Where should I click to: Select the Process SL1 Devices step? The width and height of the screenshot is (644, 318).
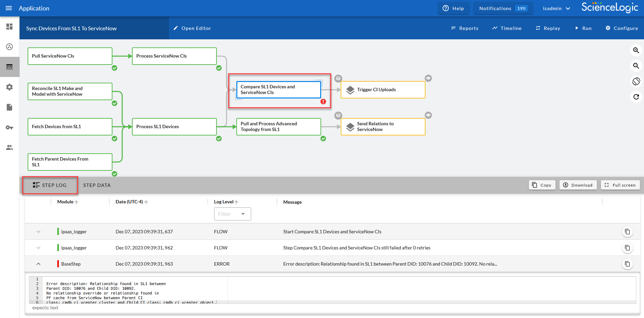(174, 127)
